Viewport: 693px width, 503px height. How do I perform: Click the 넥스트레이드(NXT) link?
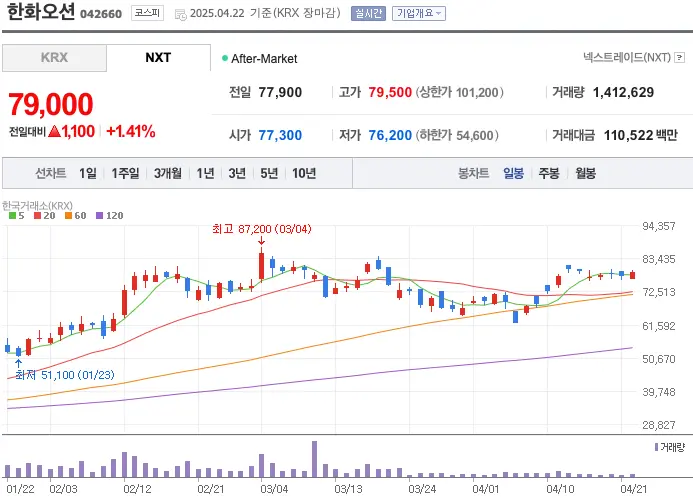point(627,57)
